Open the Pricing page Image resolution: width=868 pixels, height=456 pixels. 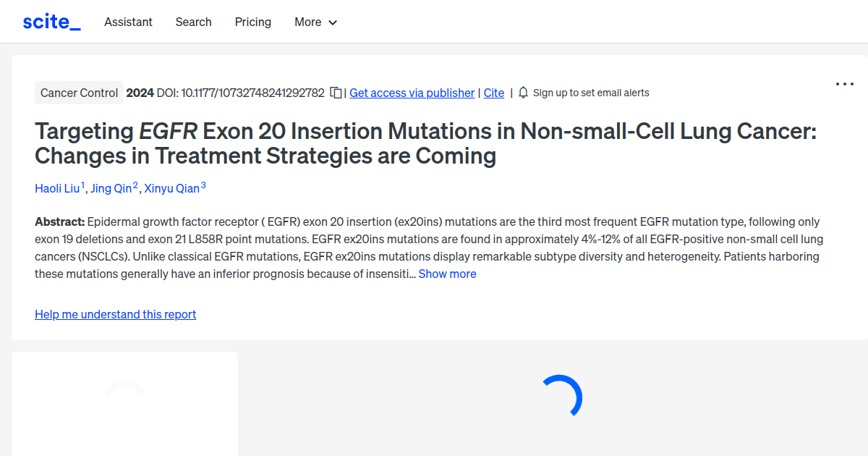pos(252,22)
